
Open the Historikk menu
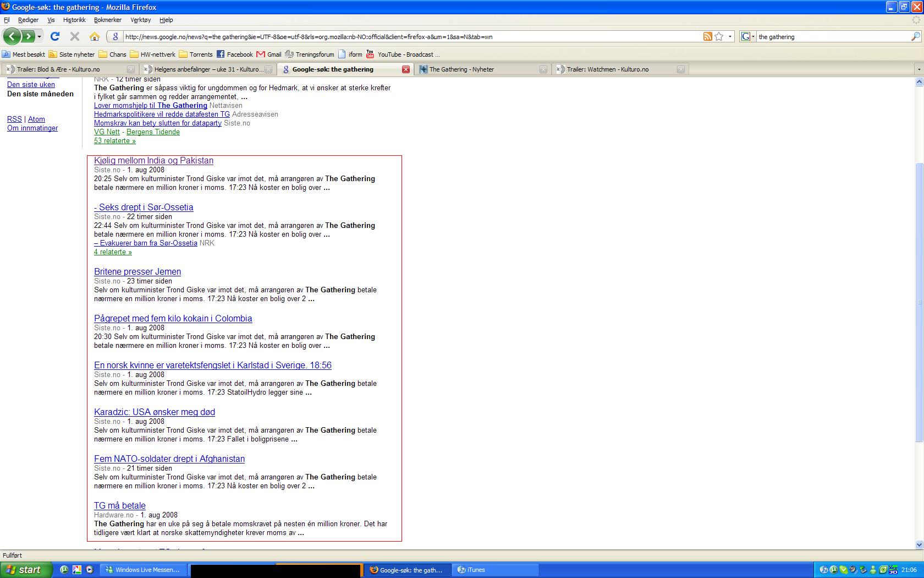(x=74, y=20)
